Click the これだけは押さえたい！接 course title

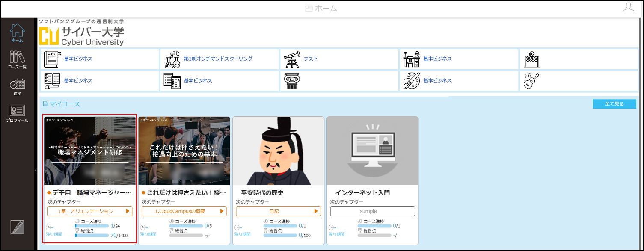pyautogui.click(x=186, y=193)
